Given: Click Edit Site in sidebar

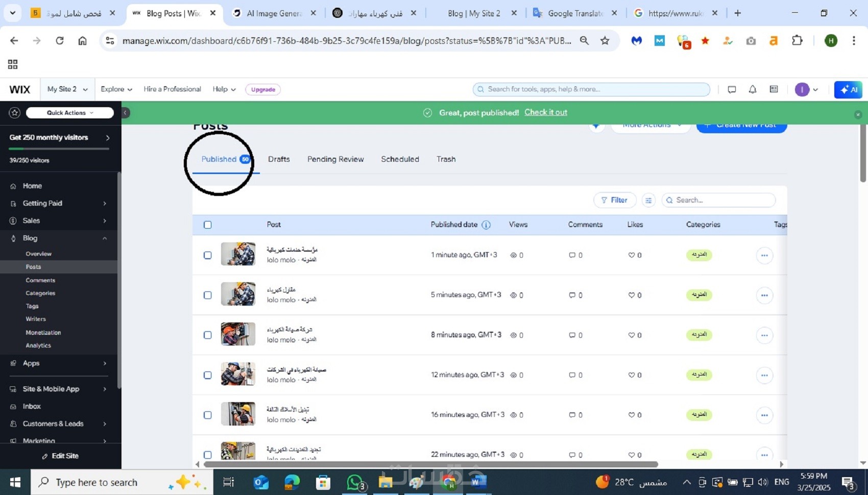Looking at the screenshot, I should 60,456.
